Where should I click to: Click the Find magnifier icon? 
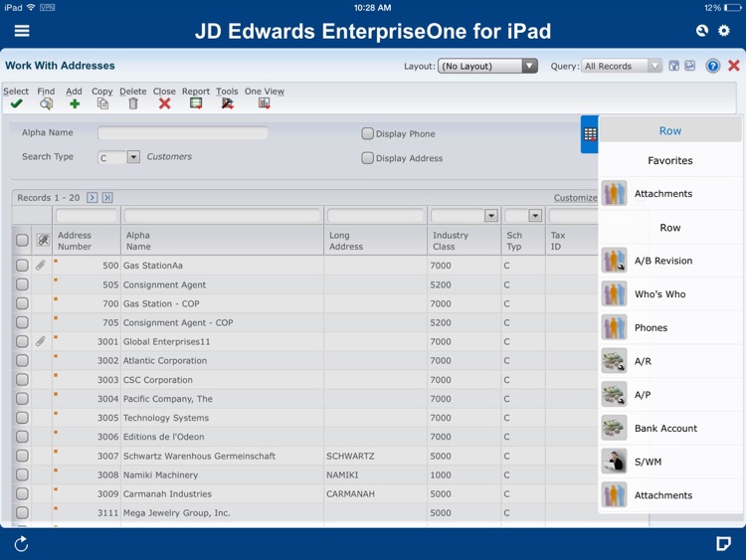coord(46,103)
